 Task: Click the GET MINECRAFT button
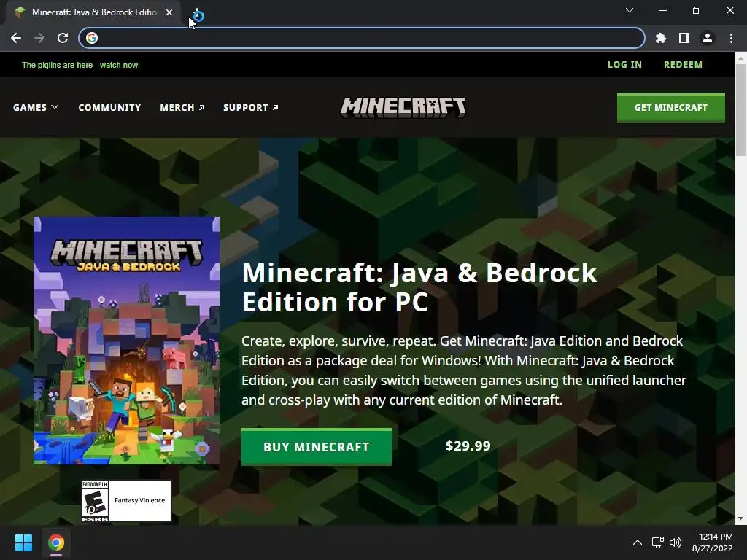pos(671,108)
